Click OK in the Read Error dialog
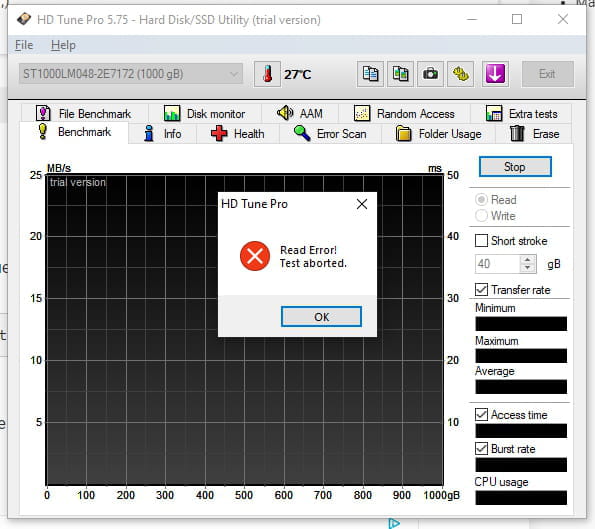 click(321, 316)
